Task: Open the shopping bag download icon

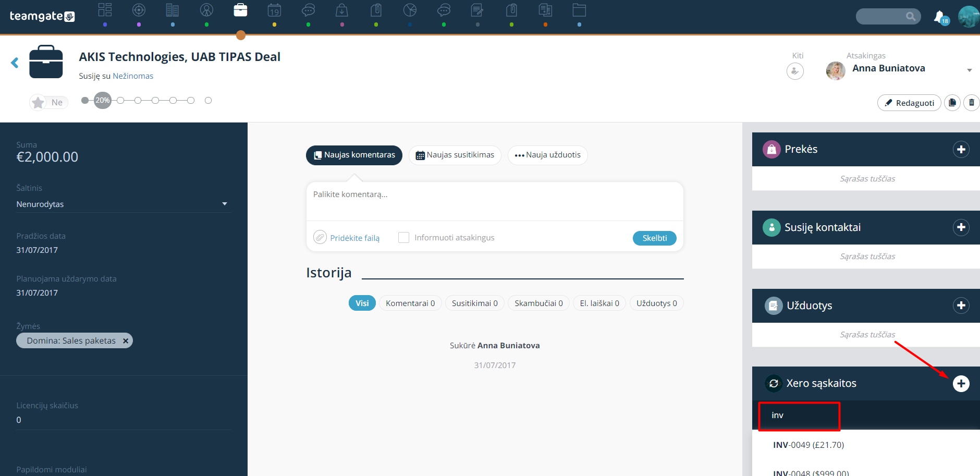Action: point(342,10)
